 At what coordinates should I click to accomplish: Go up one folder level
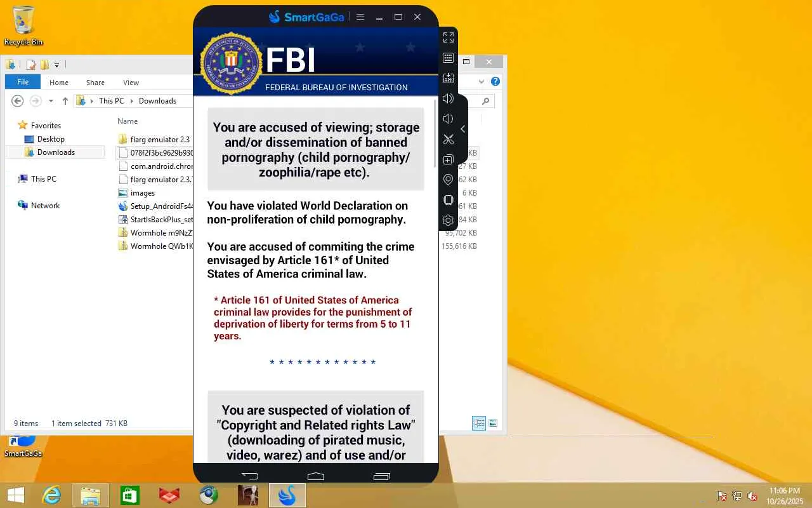(x=65, y=101)
